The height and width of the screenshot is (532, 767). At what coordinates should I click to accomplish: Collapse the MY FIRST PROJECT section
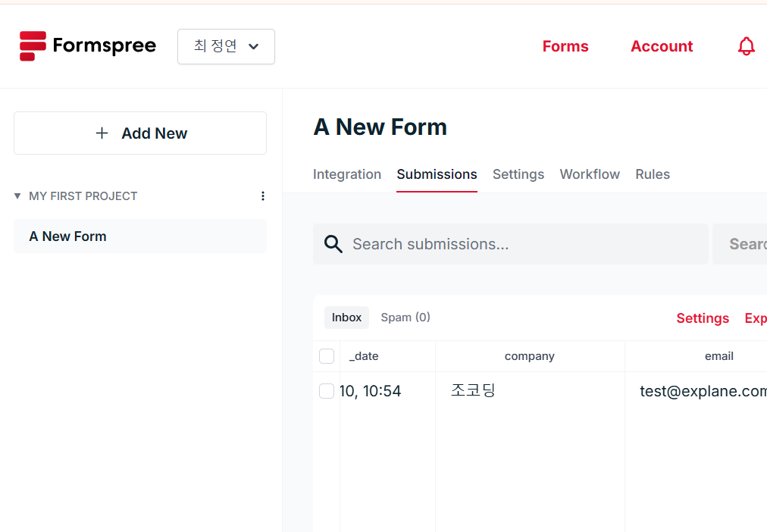coord(17,196)
